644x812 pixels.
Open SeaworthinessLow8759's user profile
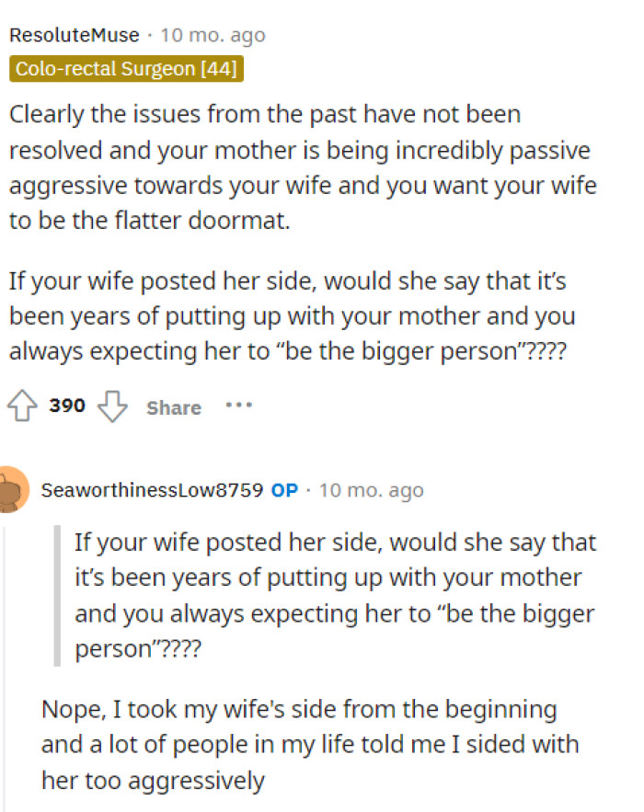point(152,489)
